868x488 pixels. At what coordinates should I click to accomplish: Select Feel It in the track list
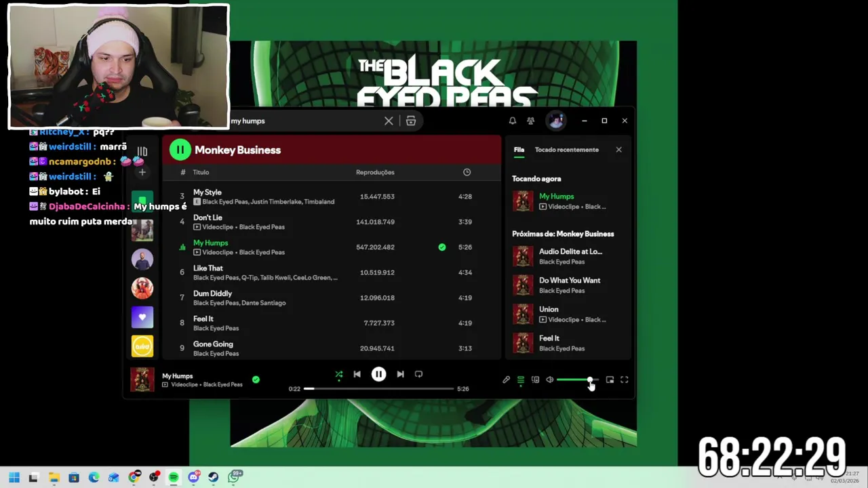(332, 323)
